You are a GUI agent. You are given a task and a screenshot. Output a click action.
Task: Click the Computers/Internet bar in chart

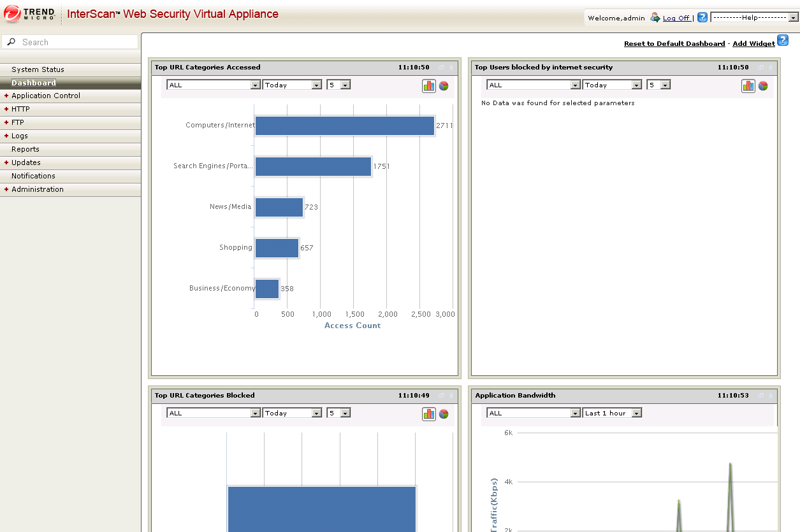click(345, 126)
